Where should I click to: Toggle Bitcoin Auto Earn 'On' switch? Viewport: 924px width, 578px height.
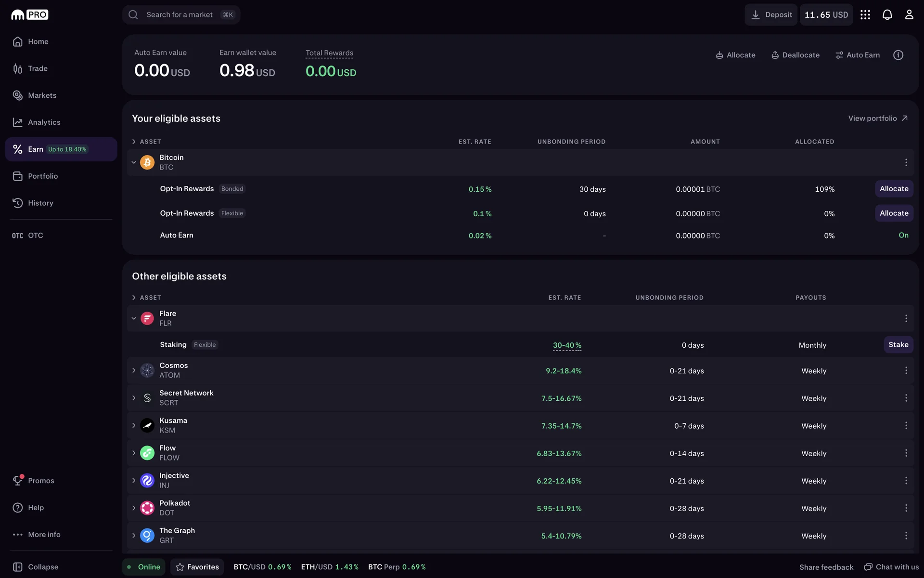point(903,236)
